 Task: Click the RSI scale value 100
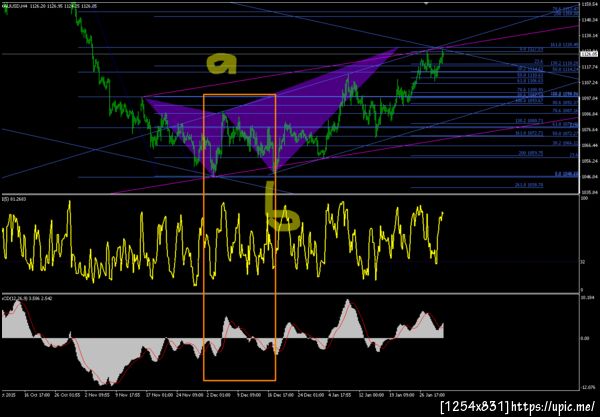[x=584, y=199]
